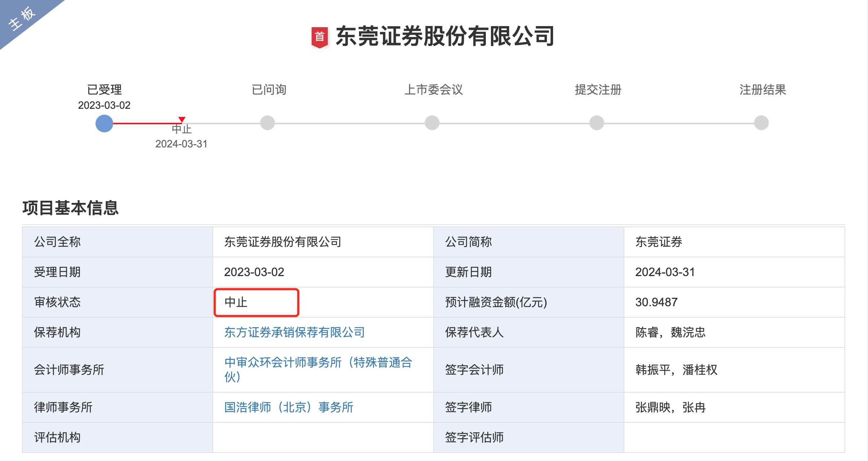Click the red 中止 triangle marker
Screen dimensions: 868x461
(182, 119)
